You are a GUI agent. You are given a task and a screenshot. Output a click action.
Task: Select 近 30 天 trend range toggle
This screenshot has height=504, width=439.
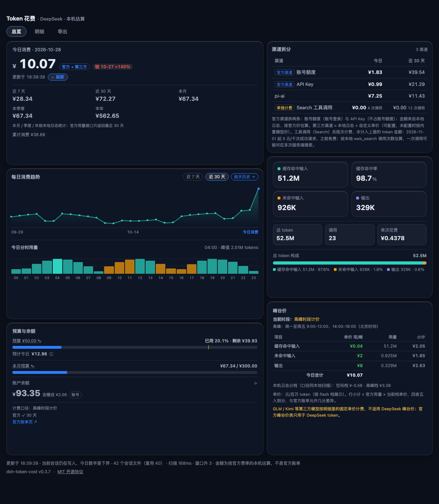(x=217, y=177)
